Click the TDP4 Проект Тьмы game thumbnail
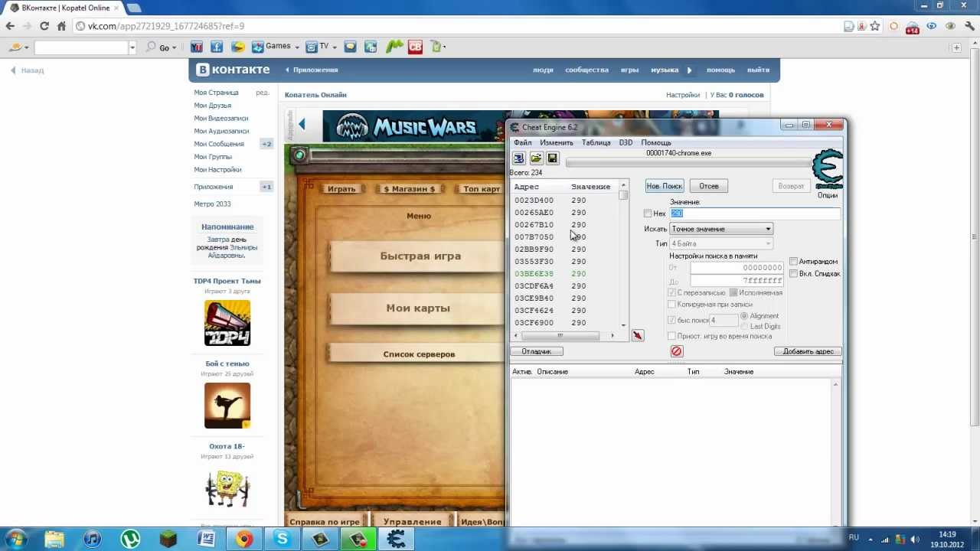Viewport: 980px width, 551px height. 227,323
